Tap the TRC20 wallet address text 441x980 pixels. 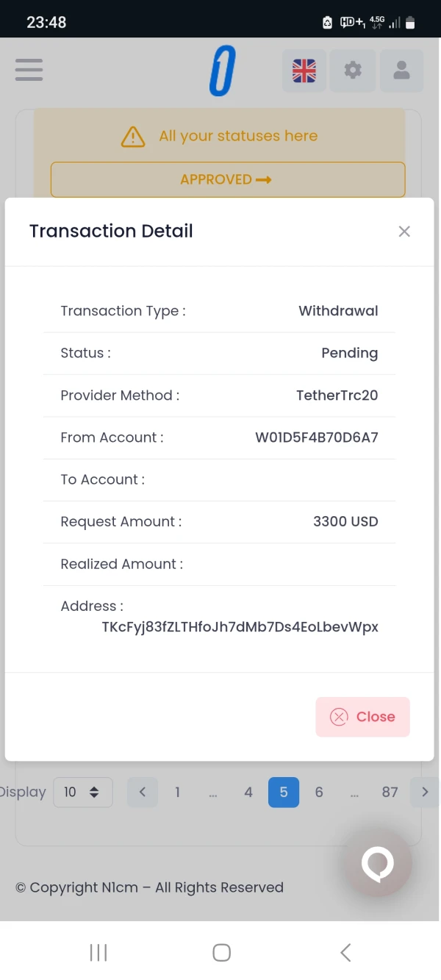coord(240,627)
